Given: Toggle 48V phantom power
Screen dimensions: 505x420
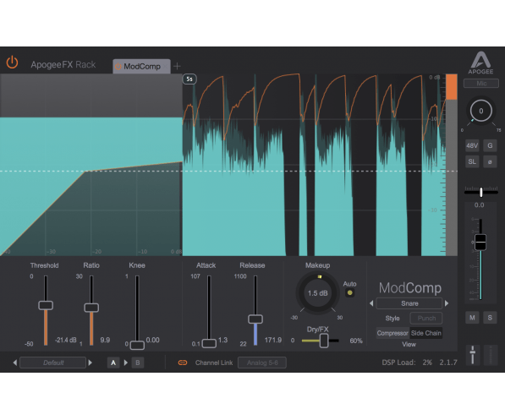Looking at the screenshot, I should 472,145.
